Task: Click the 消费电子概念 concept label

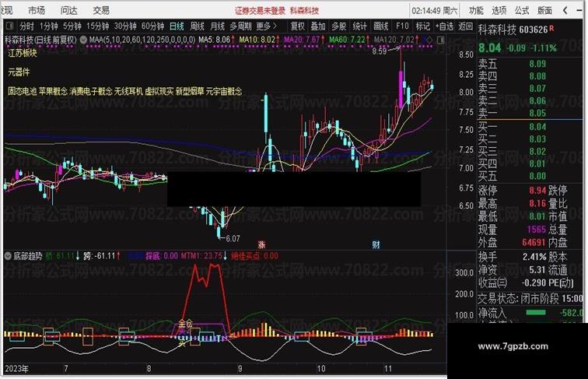Action: (x=91, y=91)
